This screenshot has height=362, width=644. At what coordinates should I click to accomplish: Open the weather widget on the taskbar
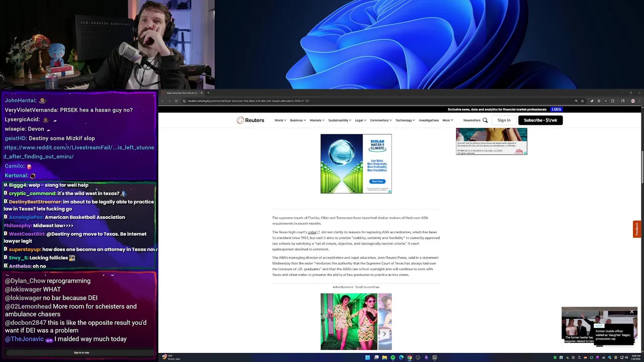(171, 357)
